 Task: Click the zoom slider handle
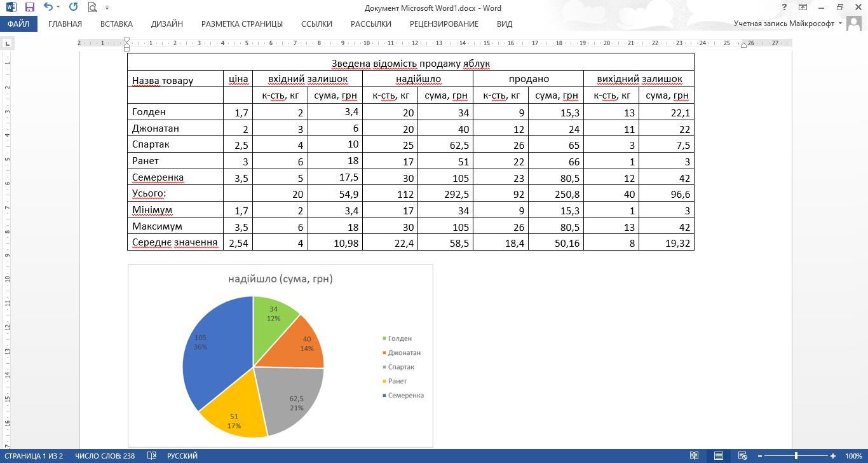[x=796, y=456]
